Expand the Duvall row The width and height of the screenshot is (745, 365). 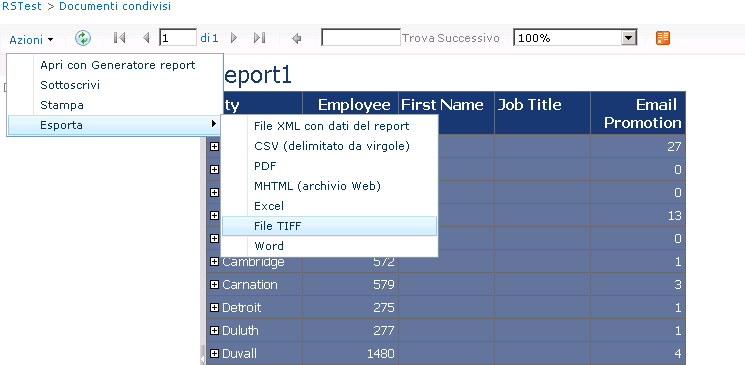[214, 353]
